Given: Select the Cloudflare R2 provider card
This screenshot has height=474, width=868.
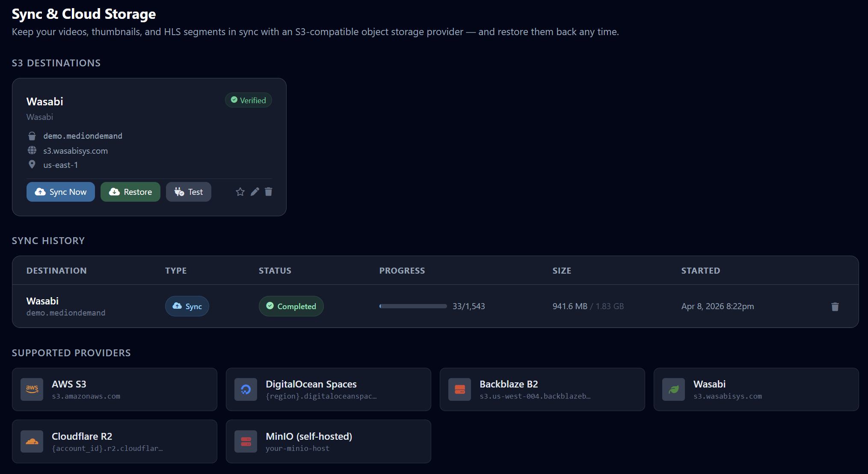Looking at the screenshot, I should pos(115,441).
